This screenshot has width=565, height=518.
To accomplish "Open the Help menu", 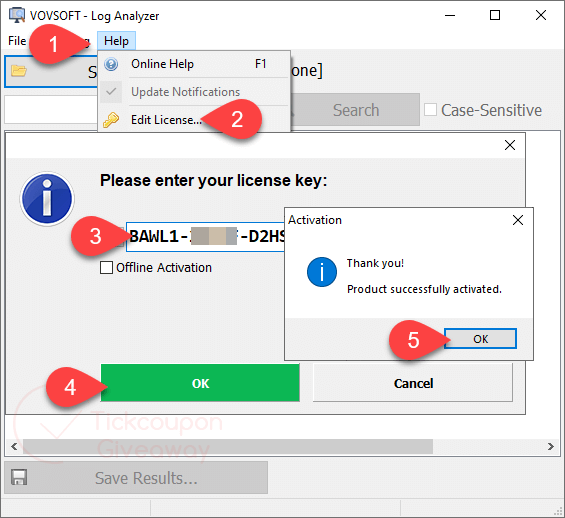I will (x=116, y=41).
